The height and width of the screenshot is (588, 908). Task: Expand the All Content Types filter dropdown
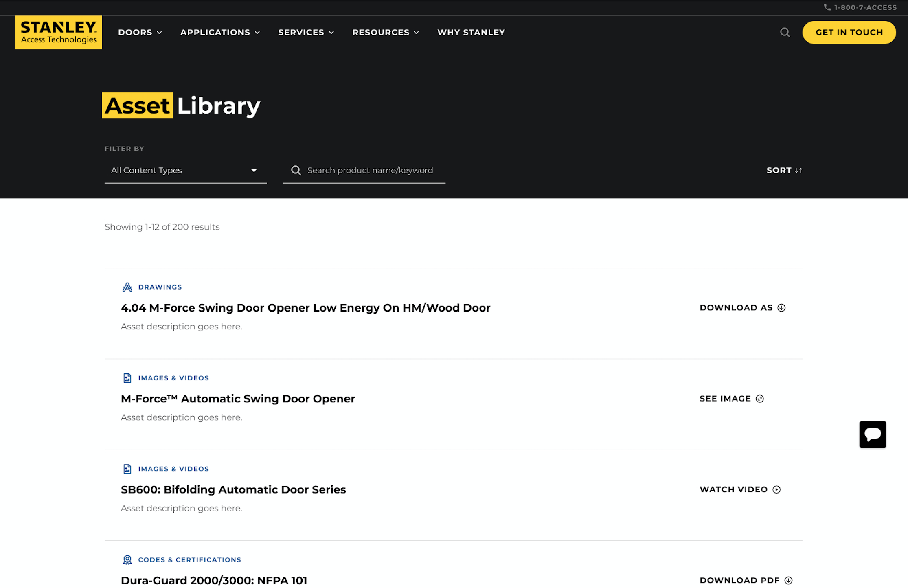click(x=185, y=170)
